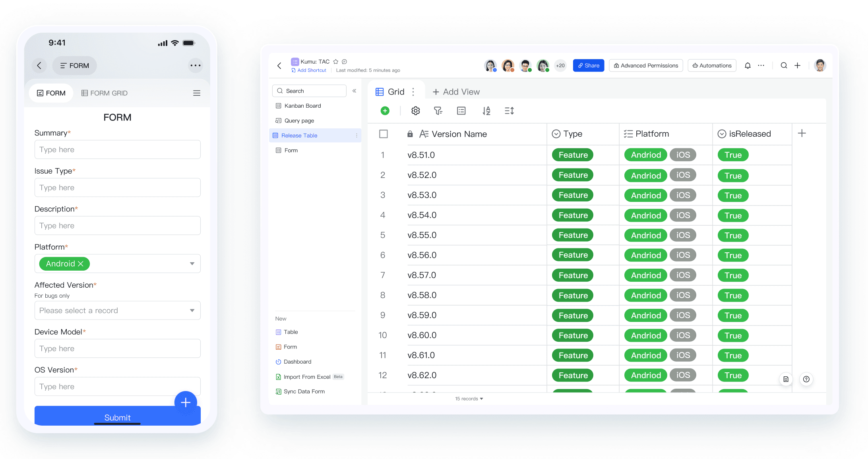Click the blue Share button

[588, 66]
